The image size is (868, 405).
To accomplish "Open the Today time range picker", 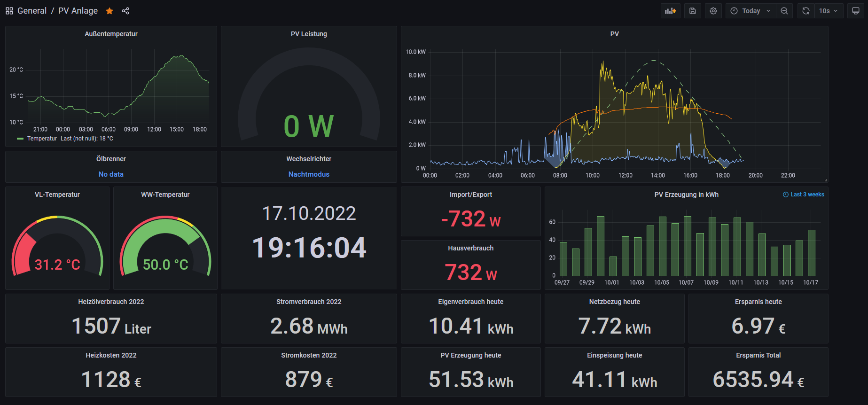I will [751, 11].
